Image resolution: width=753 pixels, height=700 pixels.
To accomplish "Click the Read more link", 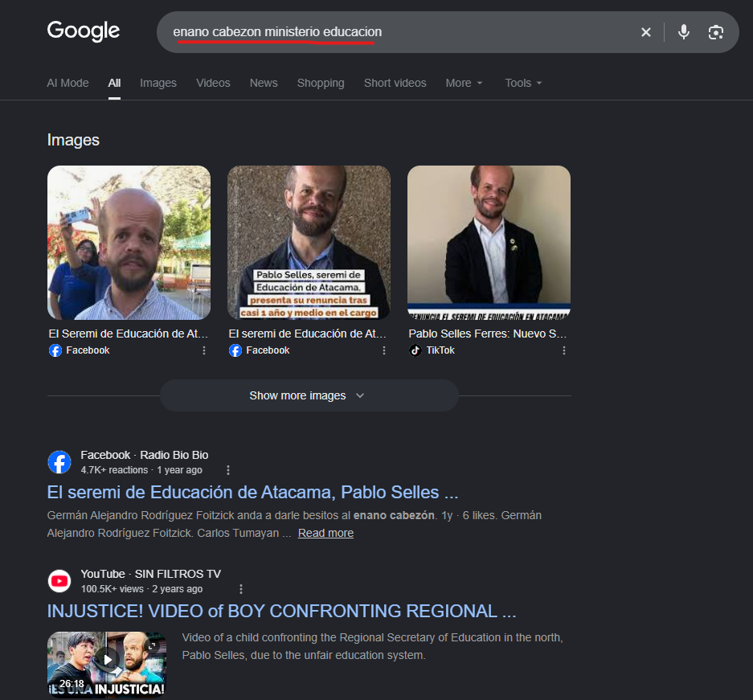I will pyautogui.click(x=325, y=534).
